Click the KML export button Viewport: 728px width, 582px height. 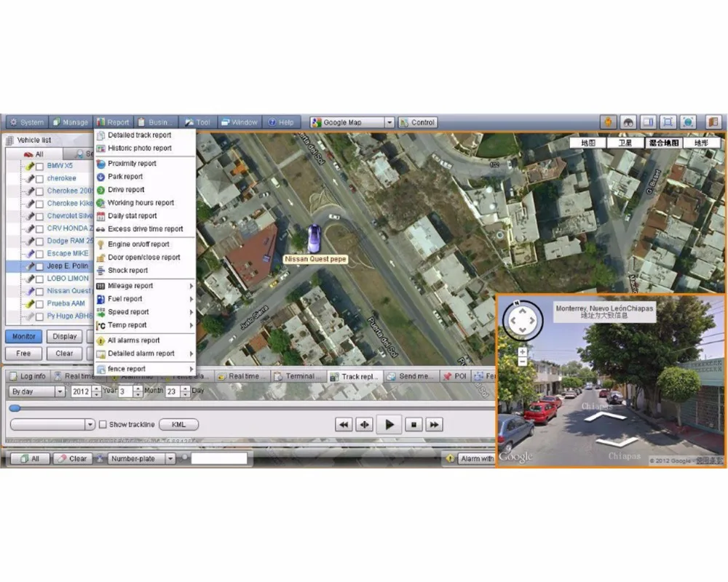pyautogui.click(x=178, y=424)
